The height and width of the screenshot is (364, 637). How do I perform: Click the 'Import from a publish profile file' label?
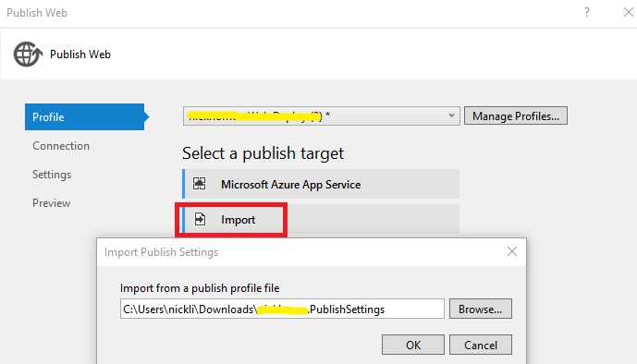200,288
